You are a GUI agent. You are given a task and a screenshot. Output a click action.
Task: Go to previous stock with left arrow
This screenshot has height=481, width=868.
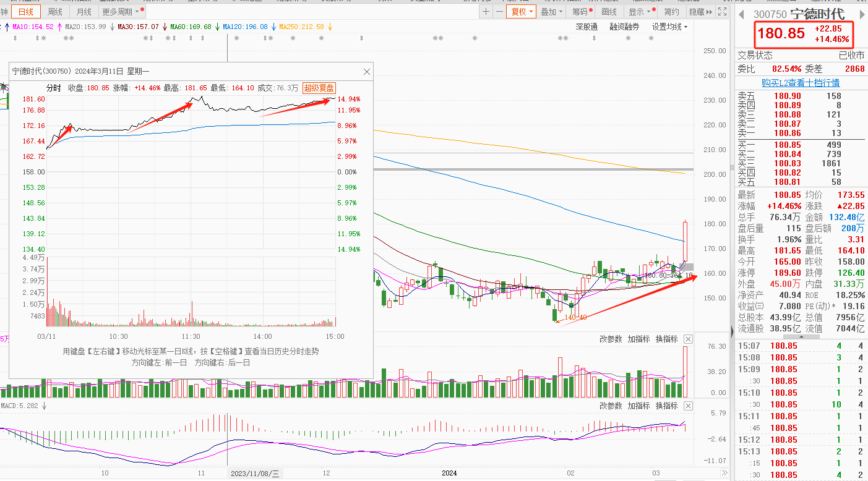pyautogui.click(x=741, y=14)
